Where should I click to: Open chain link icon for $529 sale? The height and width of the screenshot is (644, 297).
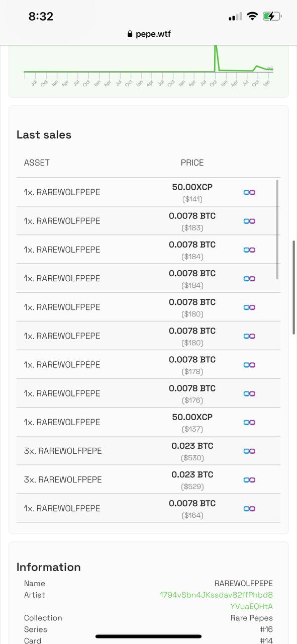point(249,479)
